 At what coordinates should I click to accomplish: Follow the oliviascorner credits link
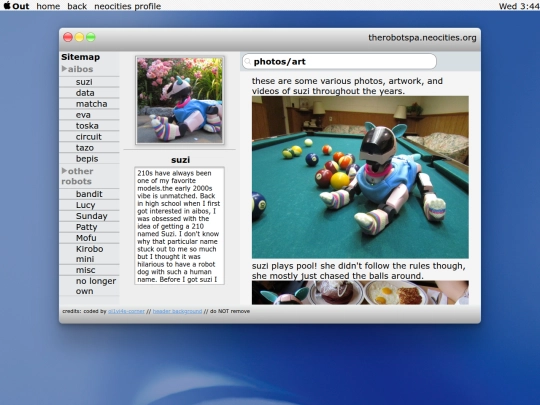(126, 311)
